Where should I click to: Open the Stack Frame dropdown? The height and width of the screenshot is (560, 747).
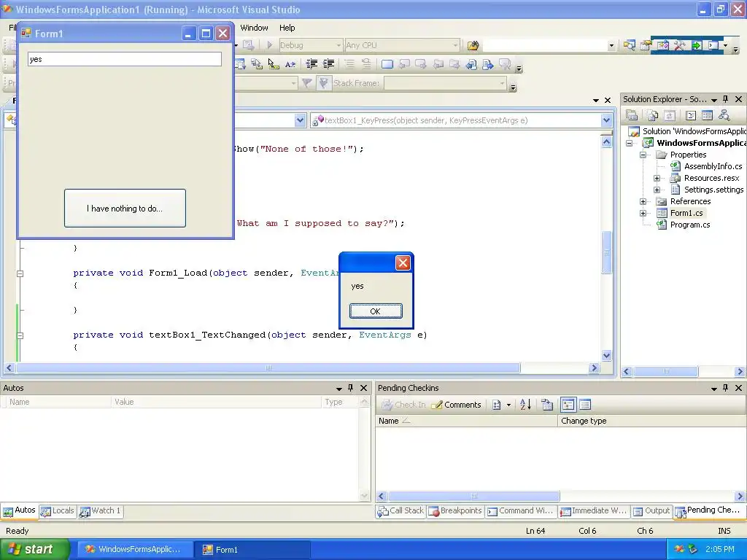pos(445,83)
